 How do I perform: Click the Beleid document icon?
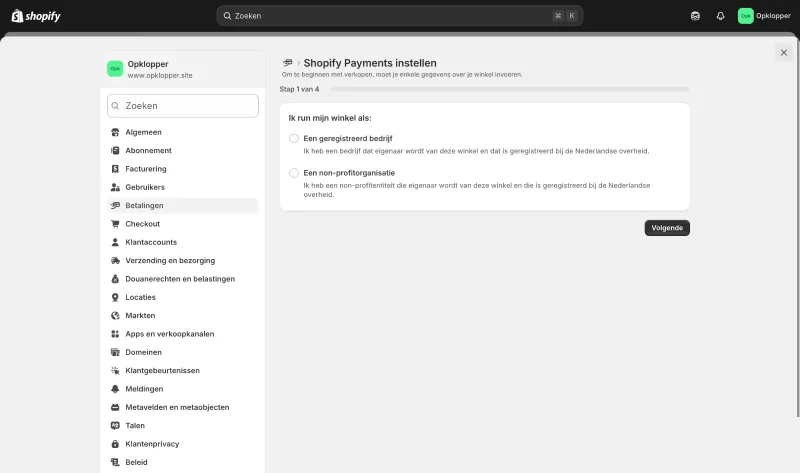point(115,463)
